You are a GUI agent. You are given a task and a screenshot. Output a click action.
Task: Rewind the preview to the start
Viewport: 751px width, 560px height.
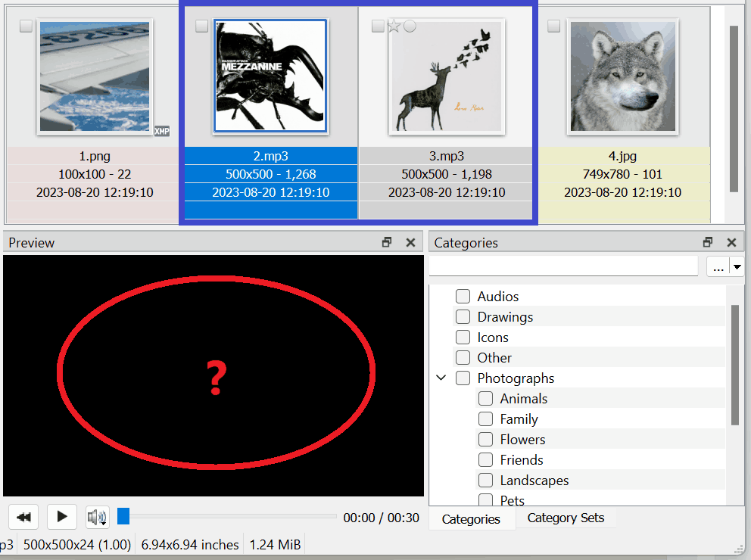point(23,517)
